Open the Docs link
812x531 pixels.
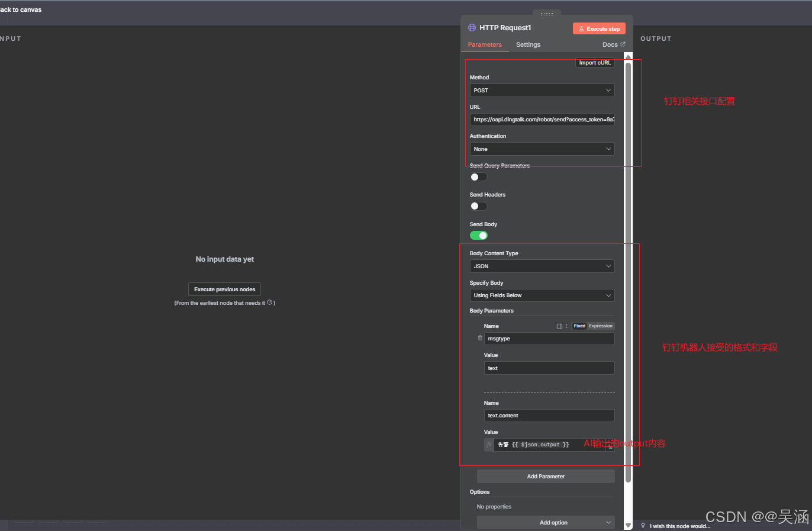pos(614,45)
